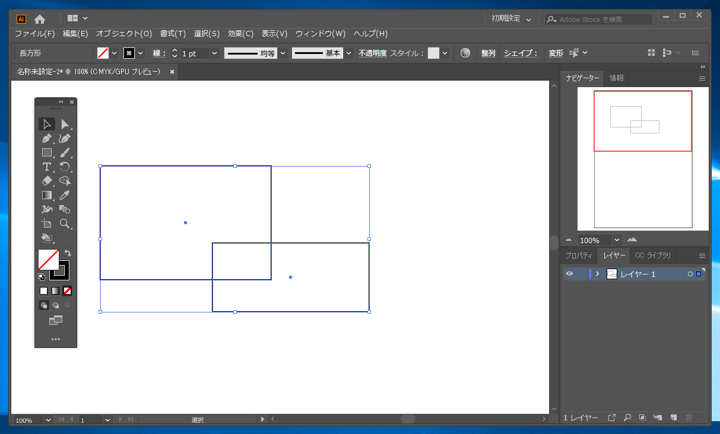Viewport: 720px width, 434px height.
Task: Switch to the プロパティ tab
Action: pyautogui.click(x=579, y=256)
